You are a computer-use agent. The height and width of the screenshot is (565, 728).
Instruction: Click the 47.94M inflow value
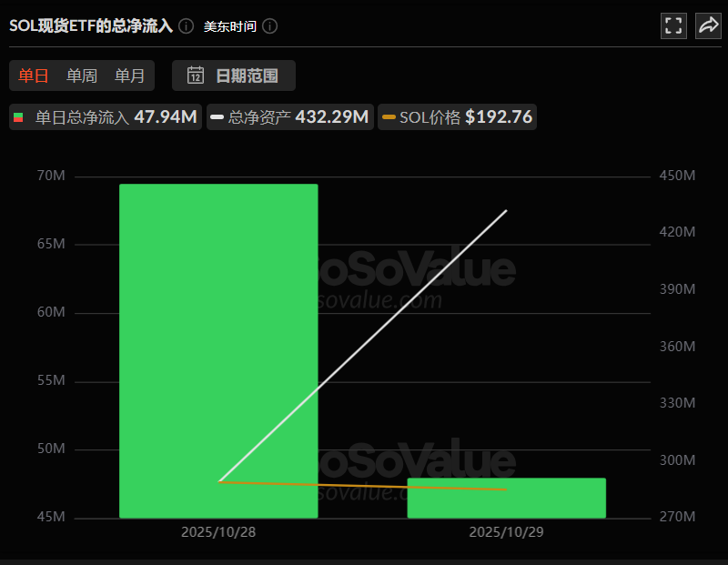(x=167, y=117)
